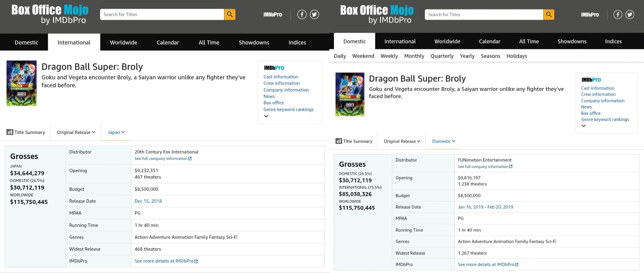This screenshot has height=273, width=644.
Task: Click the IMDbPro header logo on the right page
Action: (590, 14)
